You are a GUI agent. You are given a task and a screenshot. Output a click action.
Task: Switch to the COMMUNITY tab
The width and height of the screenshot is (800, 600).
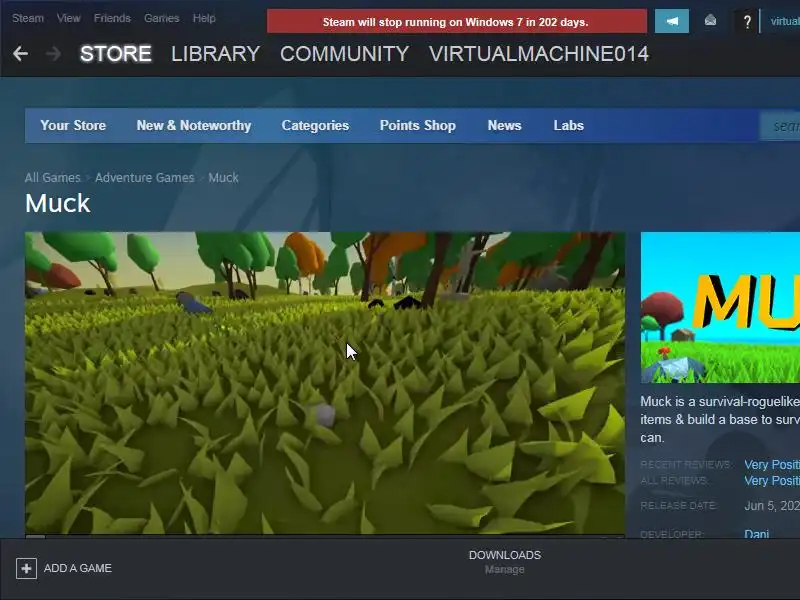click(x=344, y=54)
